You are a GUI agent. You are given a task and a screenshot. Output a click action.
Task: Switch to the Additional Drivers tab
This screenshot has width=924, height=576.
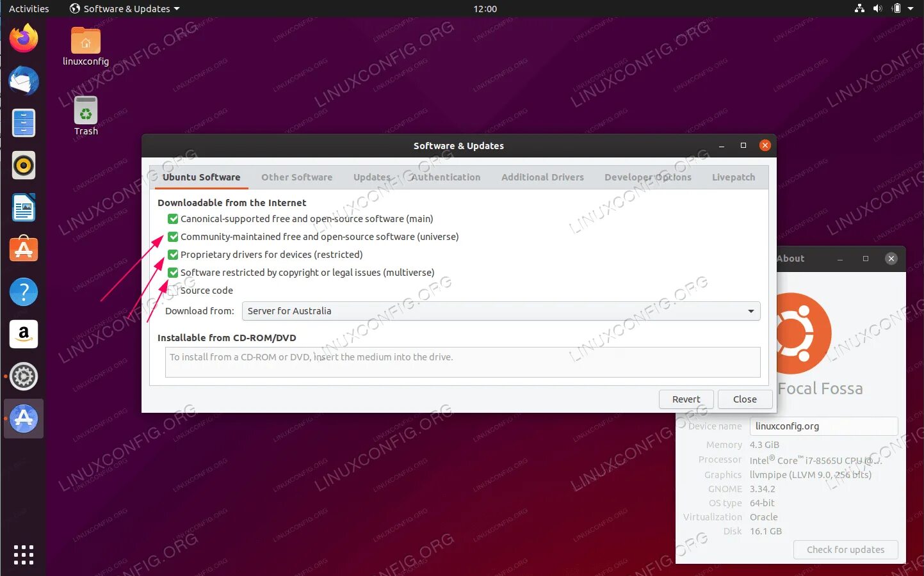click(x=542, y=177)
